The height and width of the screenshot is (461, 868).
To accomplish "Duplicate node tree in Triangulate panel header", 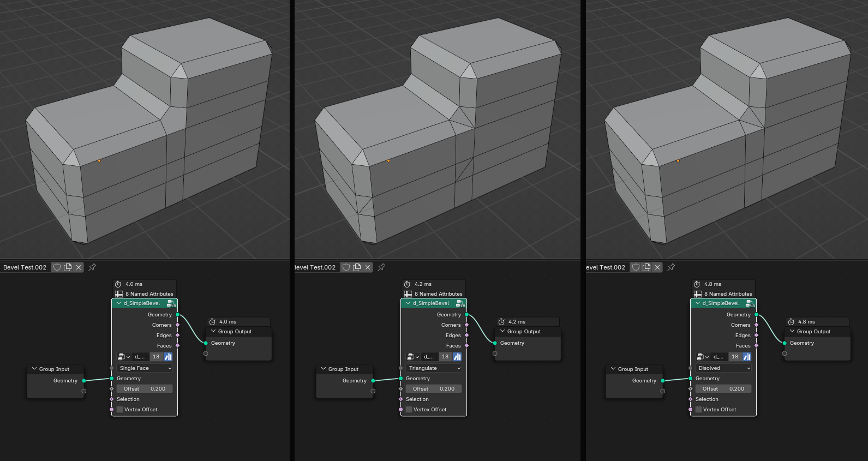I will 357,267.
